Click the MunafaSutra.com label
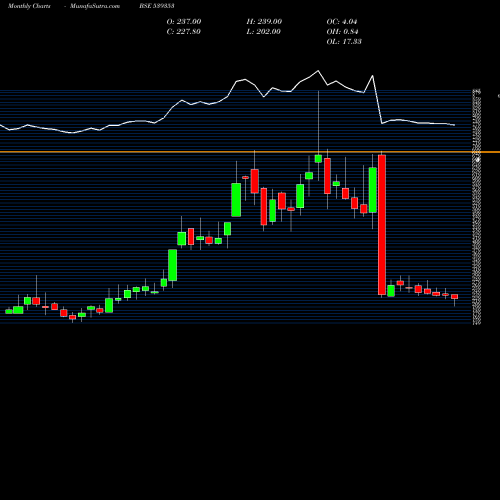The image size is (500, 500). pyautogui.click(x=95, y=6)
